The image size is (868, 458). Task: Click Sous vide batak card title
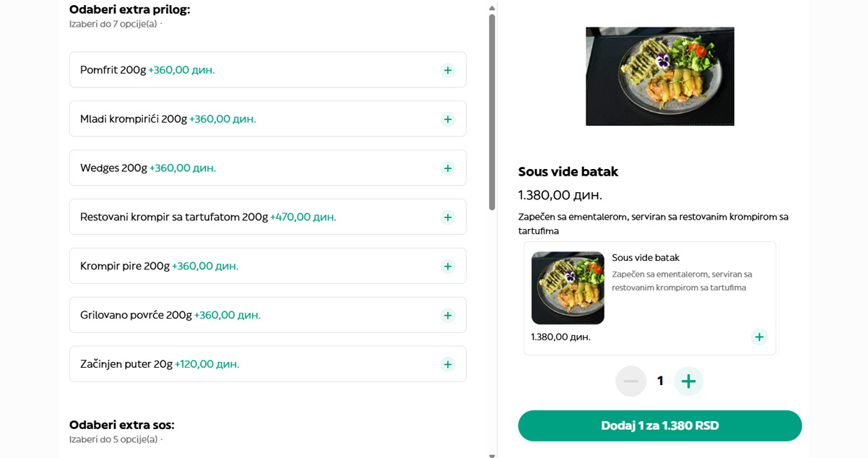pyautogui.click(x=646, y=258)
